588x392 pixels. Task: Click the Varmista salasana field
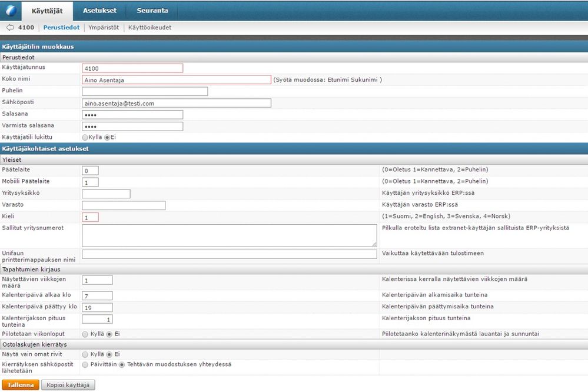click(132, 126)
